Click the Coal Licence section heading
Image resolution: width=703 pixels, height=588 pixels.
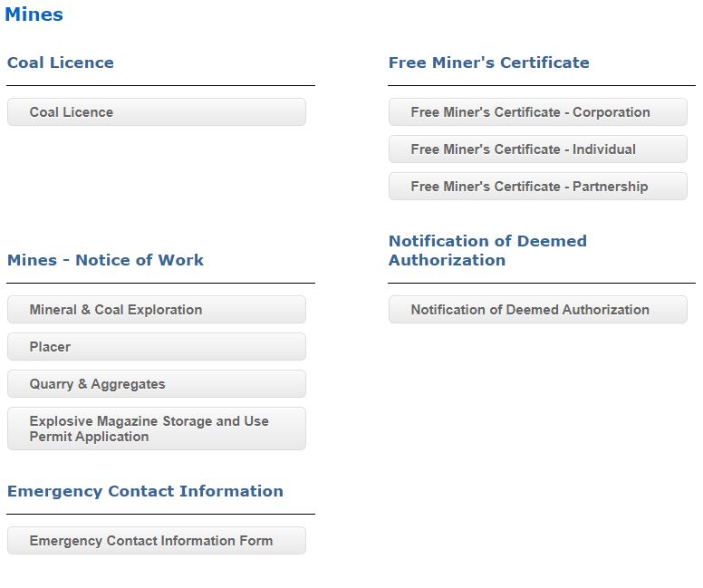[x=61, y=63]
